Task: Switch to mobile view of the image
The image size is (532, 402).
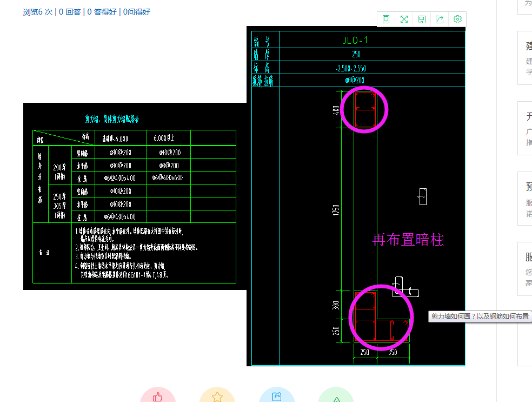Action: tap(386, 19)
